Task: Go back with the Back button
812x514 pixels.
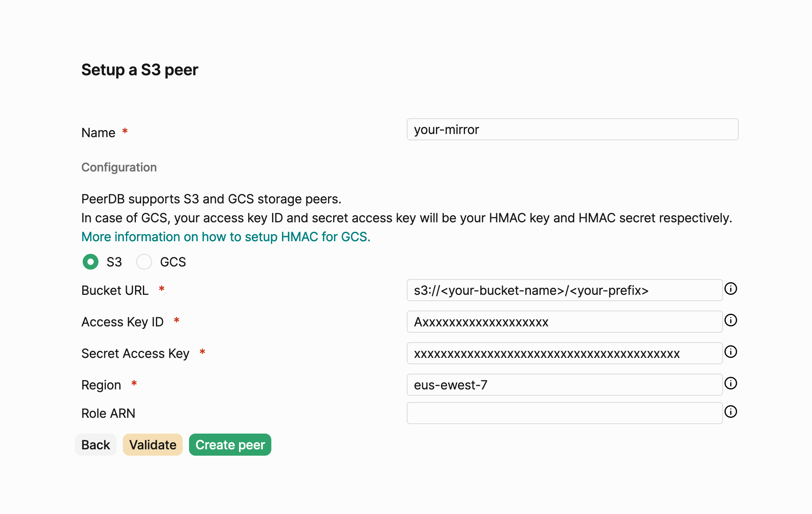Action: pyautogui.click(x=96, y=445)
